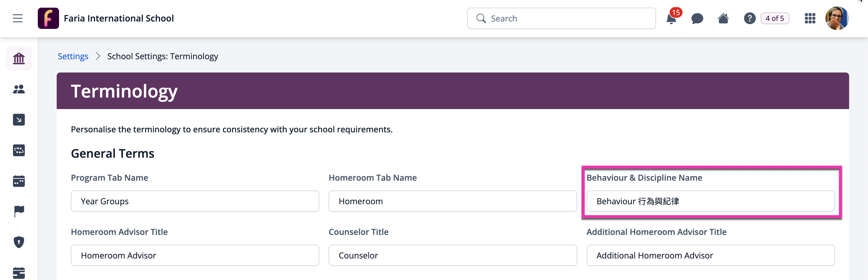The image size is (868, 280).
Task: Open the hamburger navigation menu
Action: [18, 18]
